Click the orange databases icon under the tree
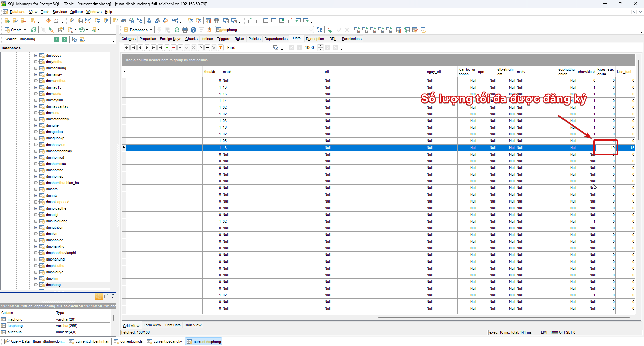The width and height of the screenshot is (644, 346). (99, 296)
